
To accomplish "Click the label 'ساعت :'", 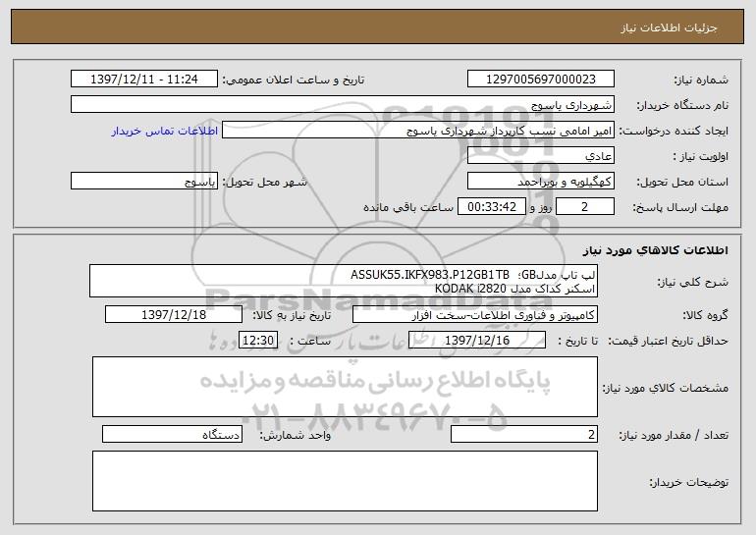I will tap(310, 341).
